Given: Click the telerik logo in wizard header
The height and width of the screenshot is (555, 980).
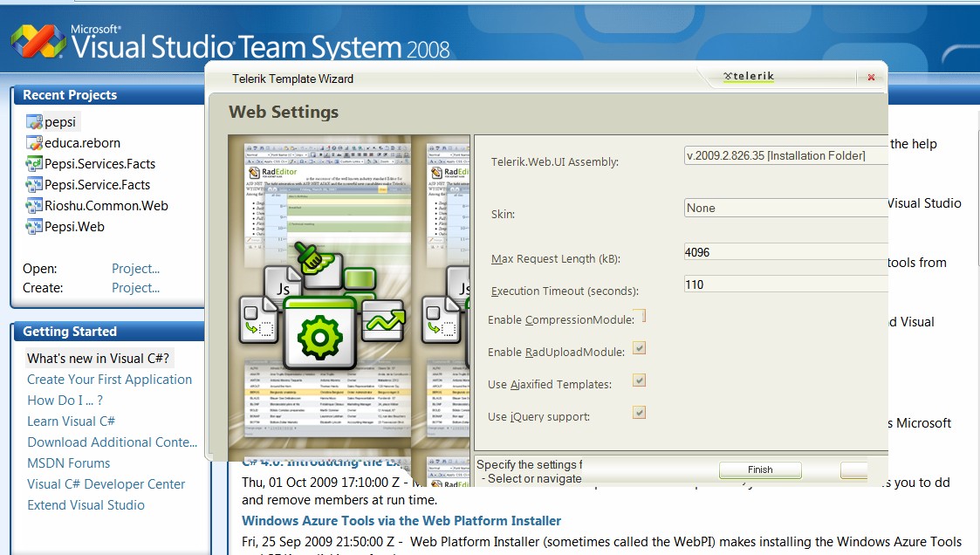Looking at the screenshot, I should (x=749, y=76).
